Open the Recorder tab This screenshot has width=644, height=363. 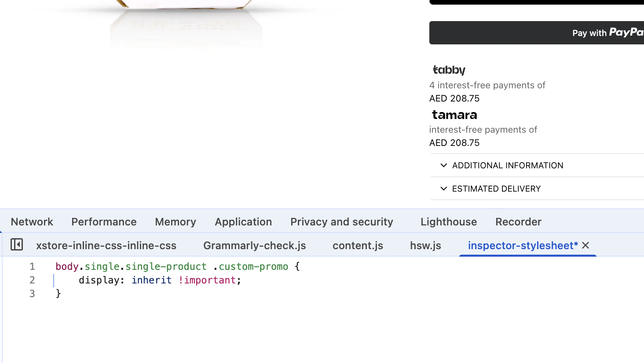click(518, 222)
